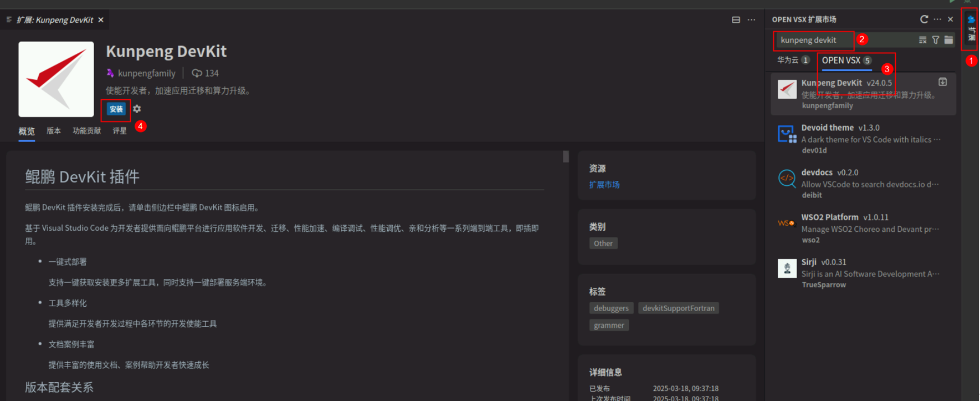Open the 扩展市场 resource link

coord(604,185)
